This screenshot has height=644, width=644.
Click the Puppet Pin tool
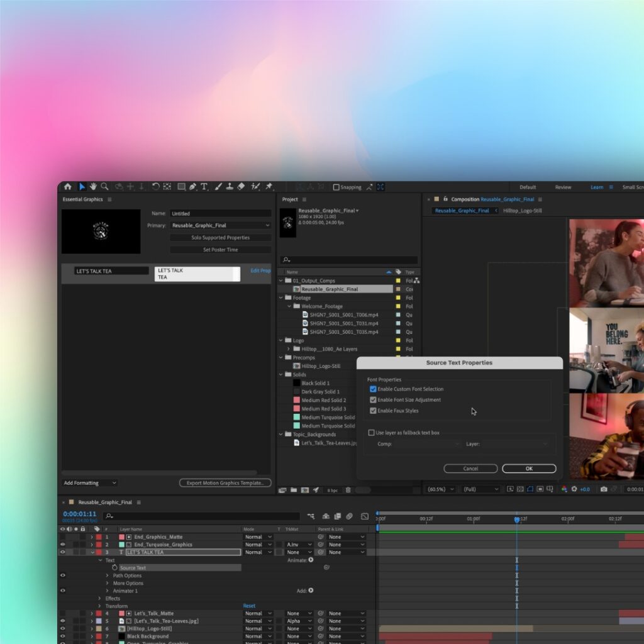269,187
